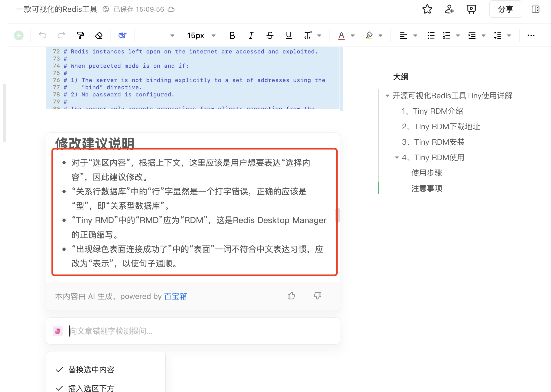Viewport: 551px width, 392px height.
Task: Open the highlight color dropdown arrow
Action: point(380,35)
